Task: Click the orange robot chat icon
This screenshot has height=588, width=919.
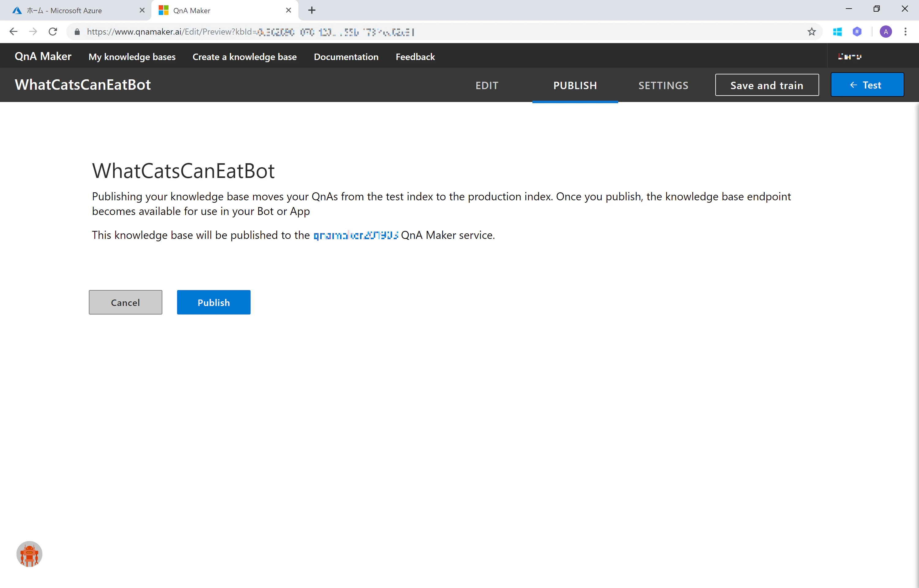Action: pos(29,554)
